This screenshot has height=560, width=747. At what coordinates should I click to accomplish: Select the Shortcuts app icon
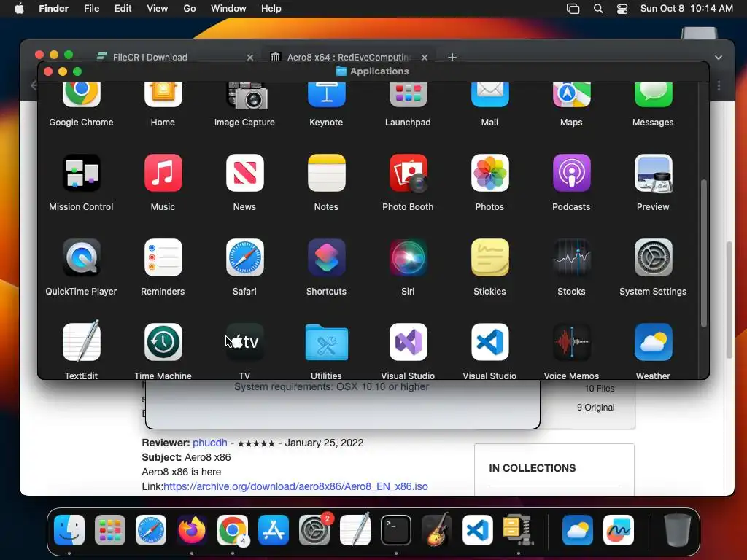point(326,257)
